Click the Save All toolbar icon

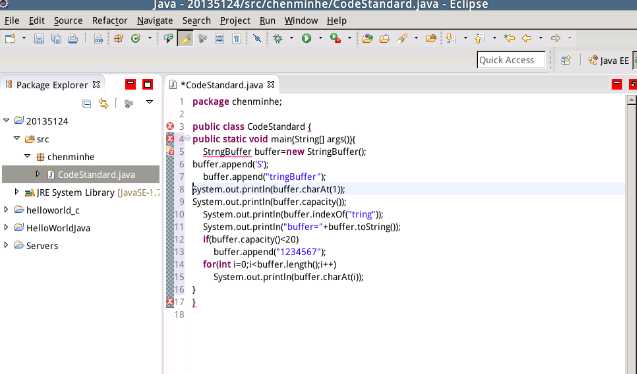[56, 39]
